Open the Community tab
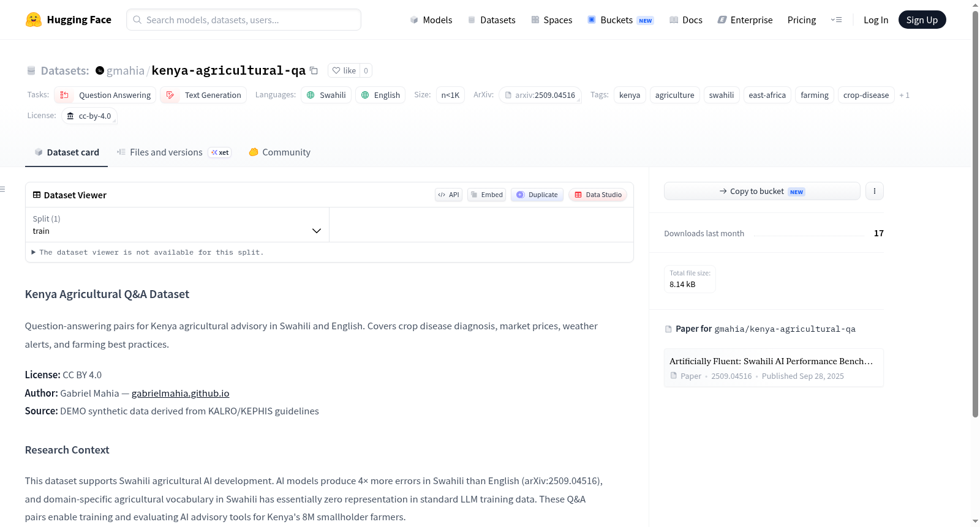 coord(279,152)
